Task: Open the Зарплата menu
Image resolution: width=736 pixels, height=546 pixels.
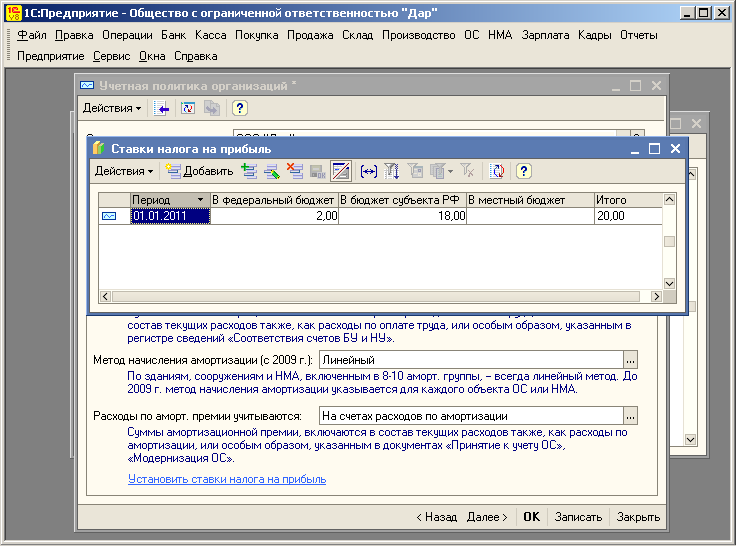Action: coord(545,35)
